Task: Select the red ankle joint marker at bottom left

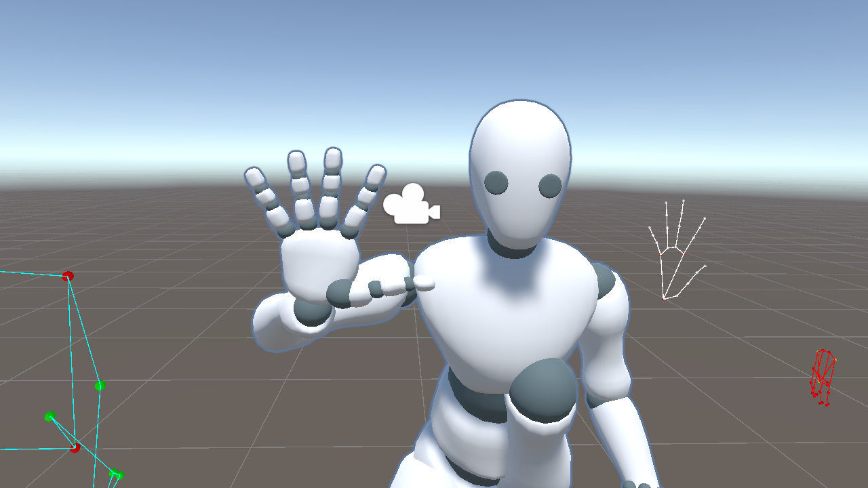Action: click(x=75, y=447)
